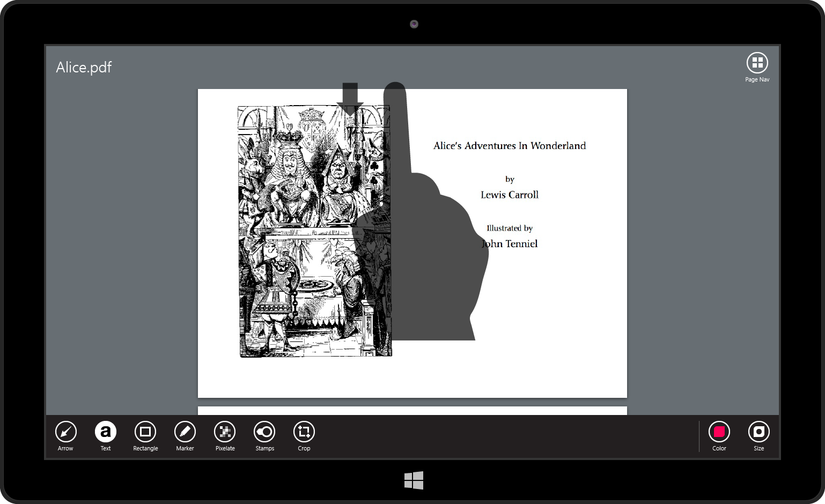Open the Page Nav panel
Screen dimensions: 825x504
pos(757,63)
